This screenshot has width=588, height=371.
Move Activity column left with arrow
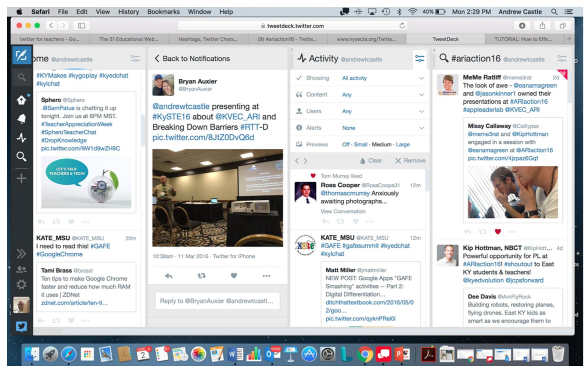297,161
